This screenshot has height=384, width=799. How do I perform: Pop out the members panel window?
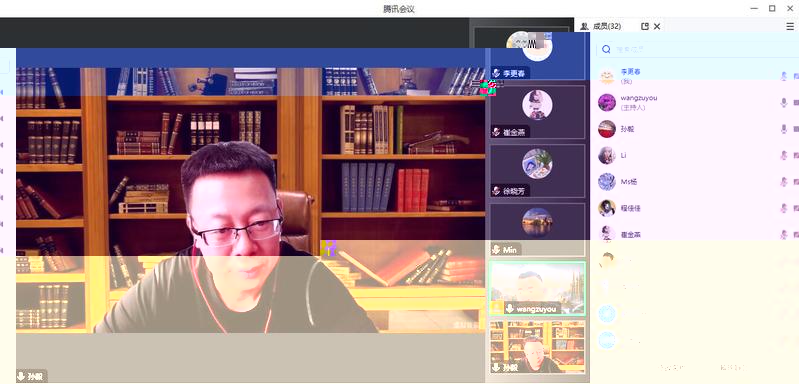coord(645,26)
